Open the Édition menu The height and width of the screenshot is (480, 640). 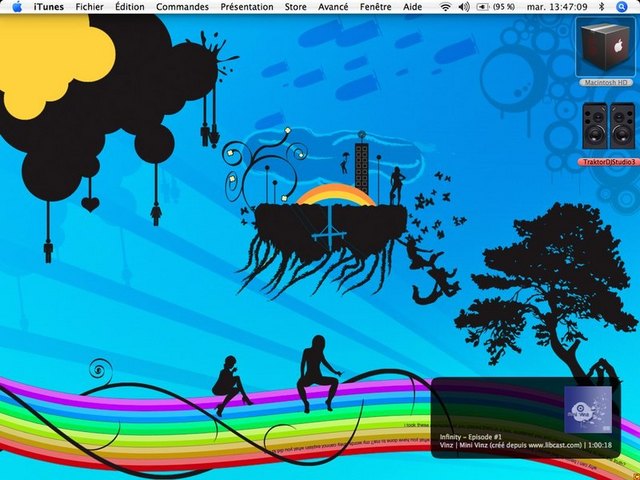click(x=129, y=7)
